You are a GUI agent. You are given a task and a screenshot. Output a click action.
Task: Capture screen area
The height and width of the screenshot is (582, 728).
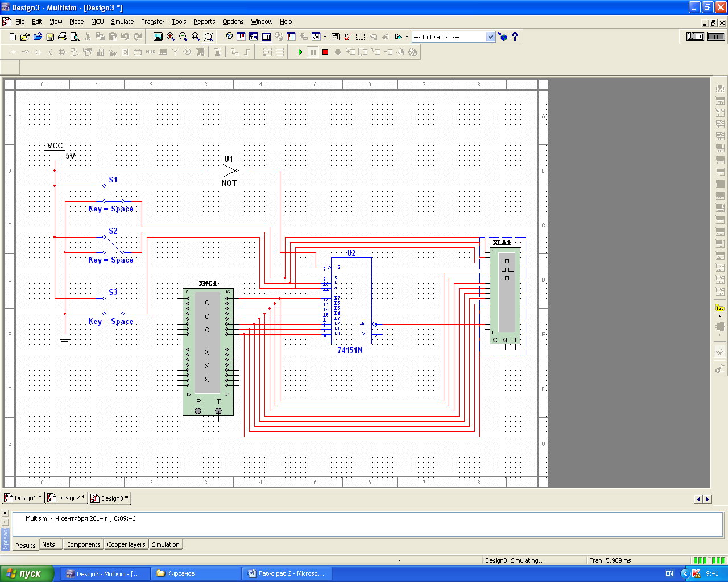[x=360, y=36]
